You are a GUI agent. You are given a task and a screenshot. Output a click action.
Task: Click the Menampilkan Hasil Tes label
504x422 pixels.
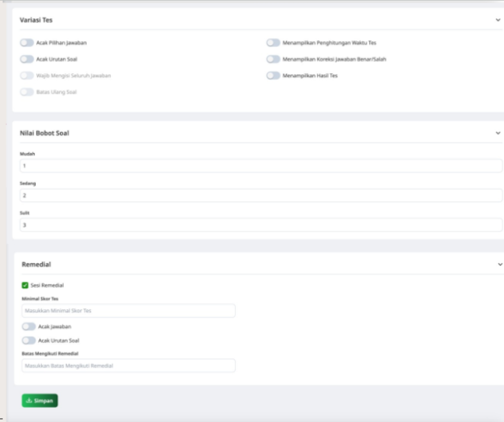pos(310,75)
